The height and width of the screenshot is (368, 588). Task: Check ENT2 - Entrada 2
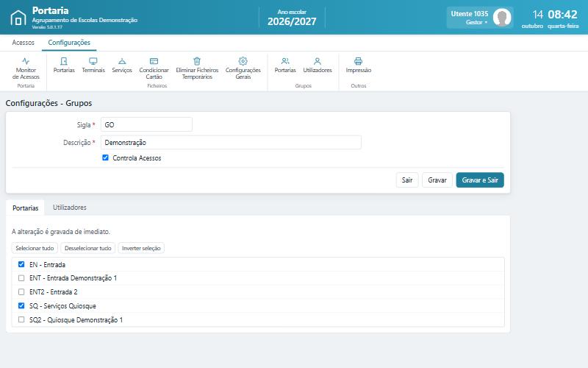click(x=21, y=291)
